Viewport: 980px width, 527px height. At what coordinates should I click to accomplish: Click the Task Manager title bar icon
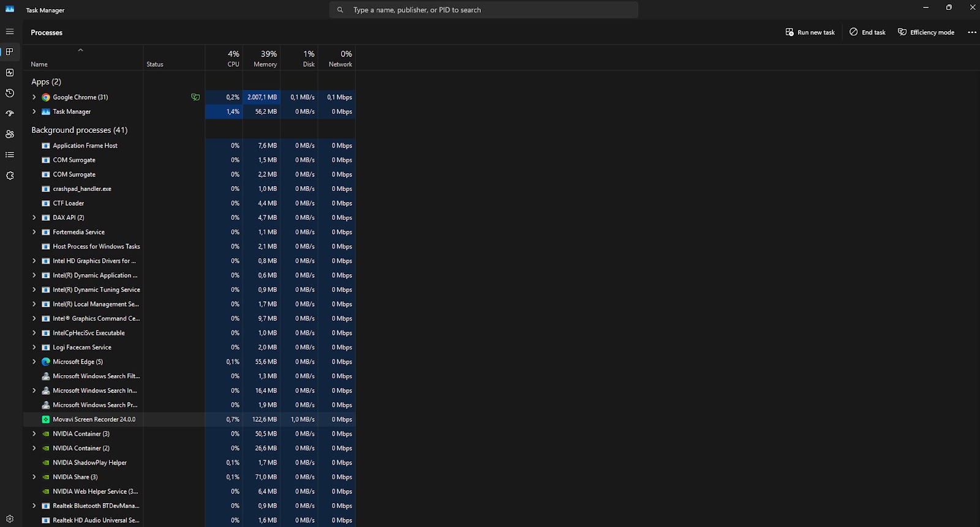(x=10, y=9)
